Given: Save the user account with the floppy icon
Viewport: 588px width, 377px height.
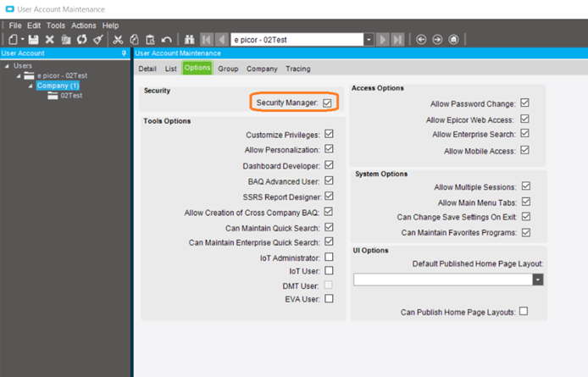Looking at the screenshot, I should [x=33, y=39].
